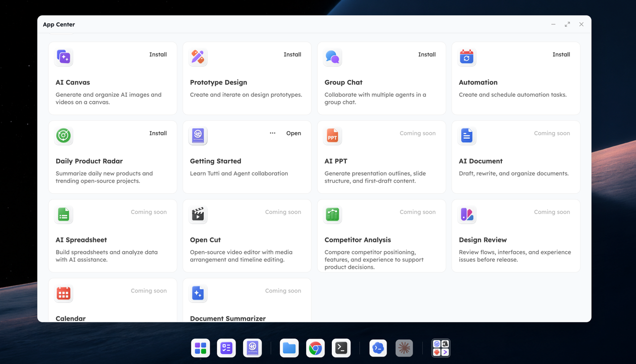Click the Automation calendar-sync icon
Viewport: 636px width, 364px height.
[467, 57]
